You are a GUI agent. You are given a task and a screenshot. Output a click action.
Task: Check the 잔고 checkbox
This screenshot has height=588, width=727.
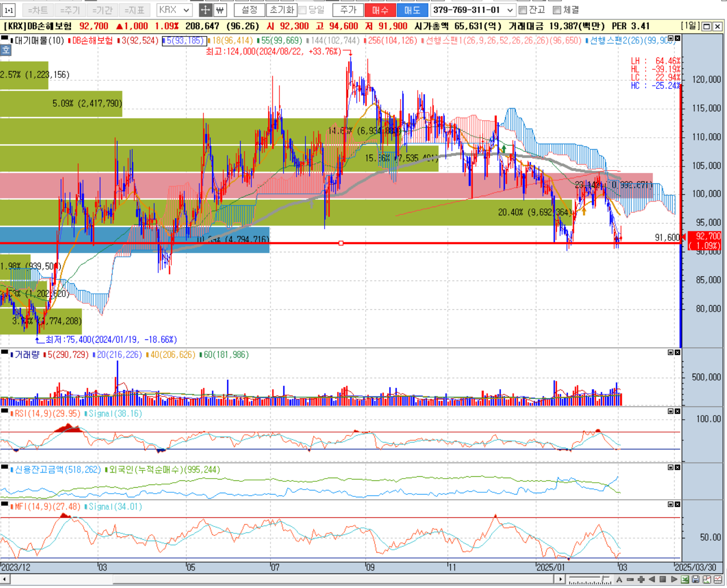[523, 10]
